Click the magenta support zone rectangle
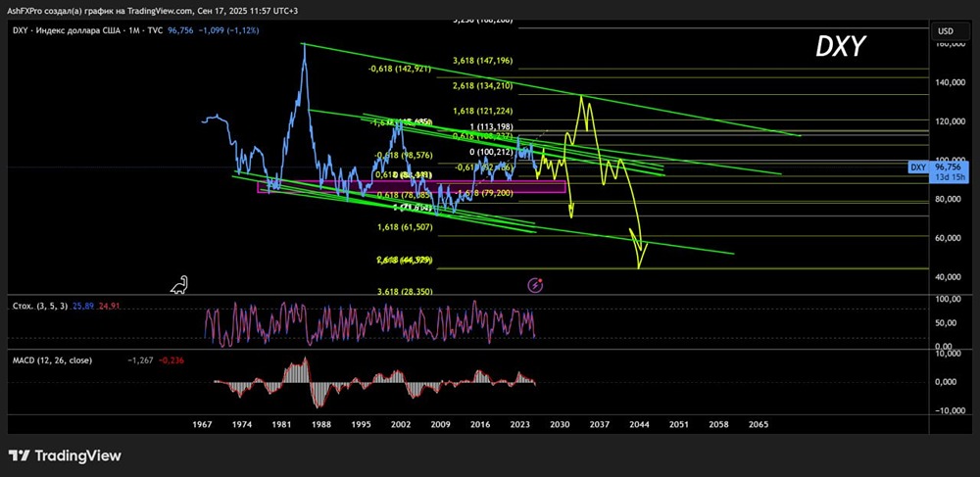 click(x=412, y=186)
